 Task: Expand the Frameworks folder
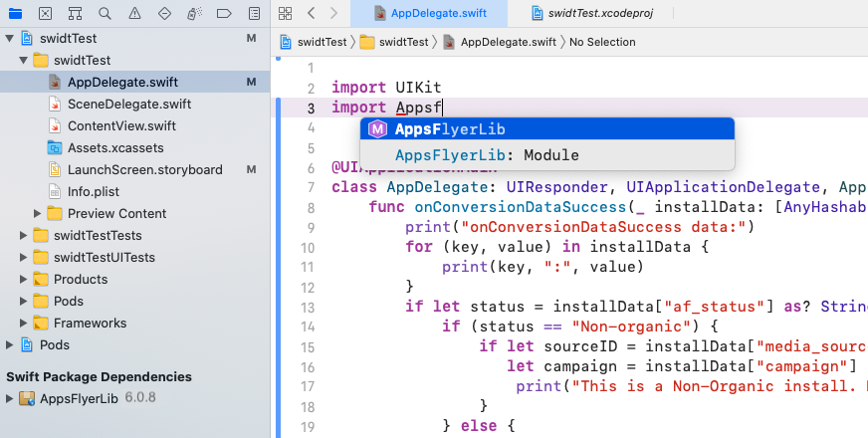(x=23, y=323)
